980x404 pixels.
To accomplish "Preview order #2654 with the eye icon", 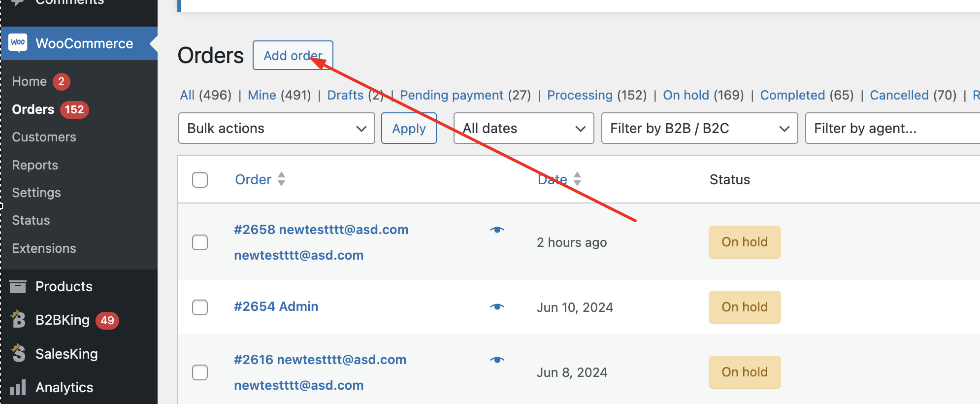I will pyautogui.click(x=497, y=306).
